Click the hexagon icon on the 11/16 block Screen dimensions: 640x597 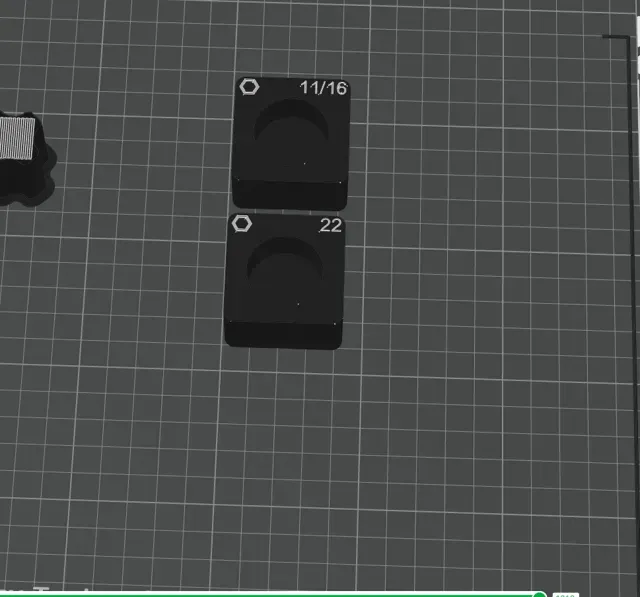pos(249,87)
